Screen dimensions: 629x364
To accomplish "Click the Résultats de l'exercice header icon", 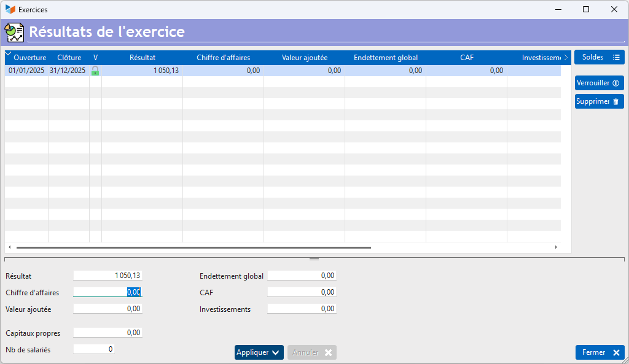I will (14, 32).
